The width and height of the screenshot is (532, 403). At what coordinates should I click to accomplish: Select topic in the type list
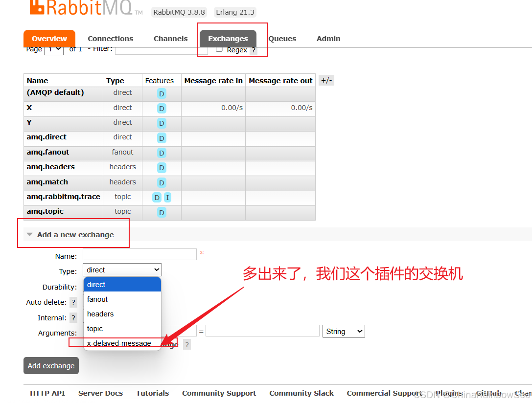click(122, 329)
